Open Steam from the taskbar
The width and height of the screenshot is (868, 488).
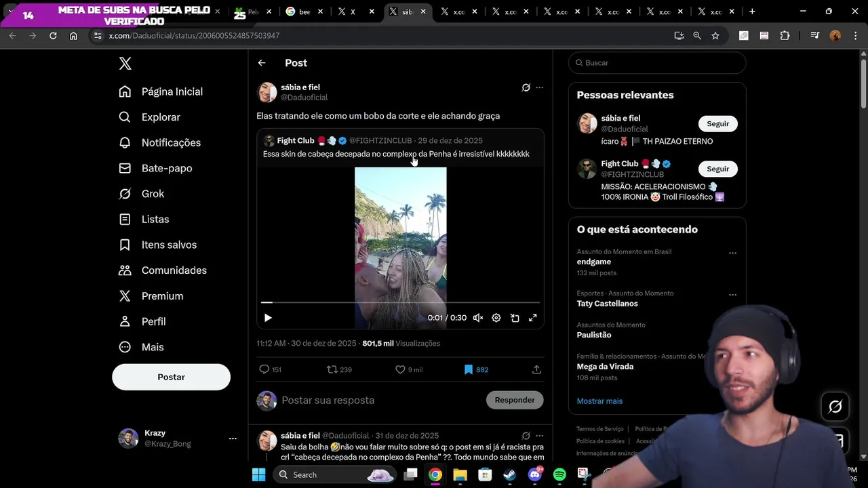click(x=509, y=474)
